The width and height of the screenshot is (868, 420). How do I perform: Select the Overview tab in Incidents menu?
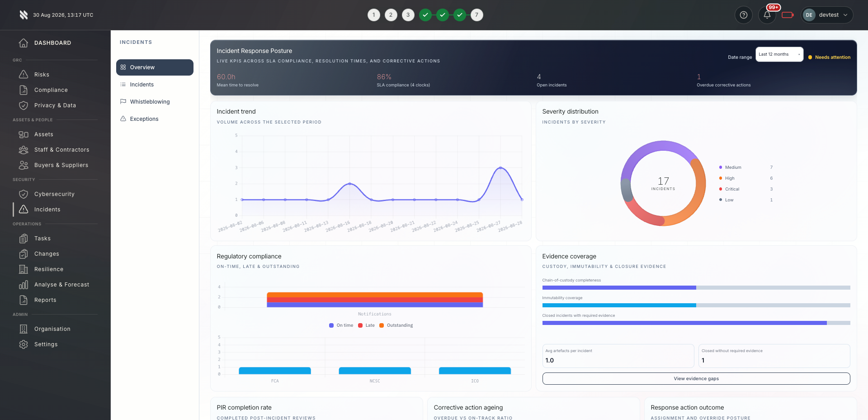tap(155, 67)
